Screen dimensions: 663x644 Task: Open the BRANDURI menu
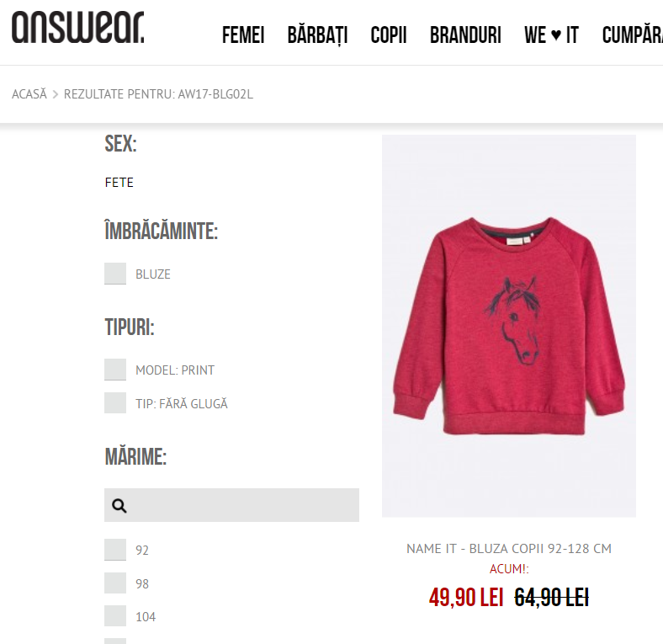point(465,35)
